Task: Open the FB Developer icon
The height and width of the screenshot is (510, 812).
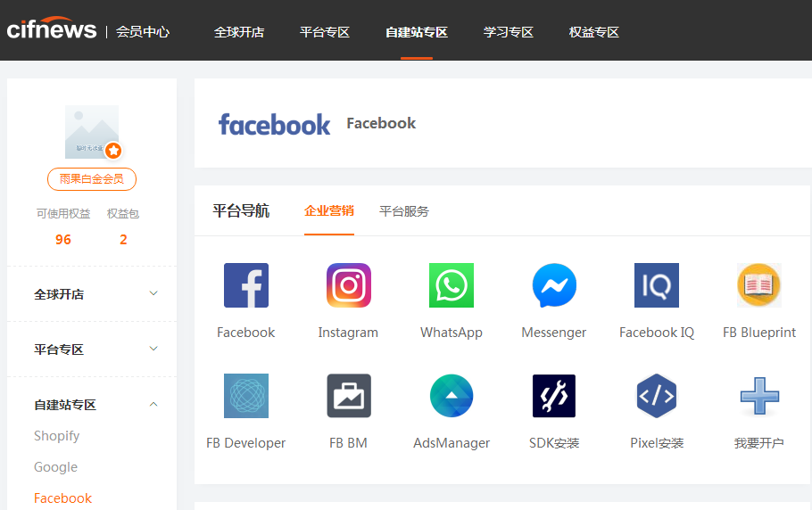Action: pos(246,396)
